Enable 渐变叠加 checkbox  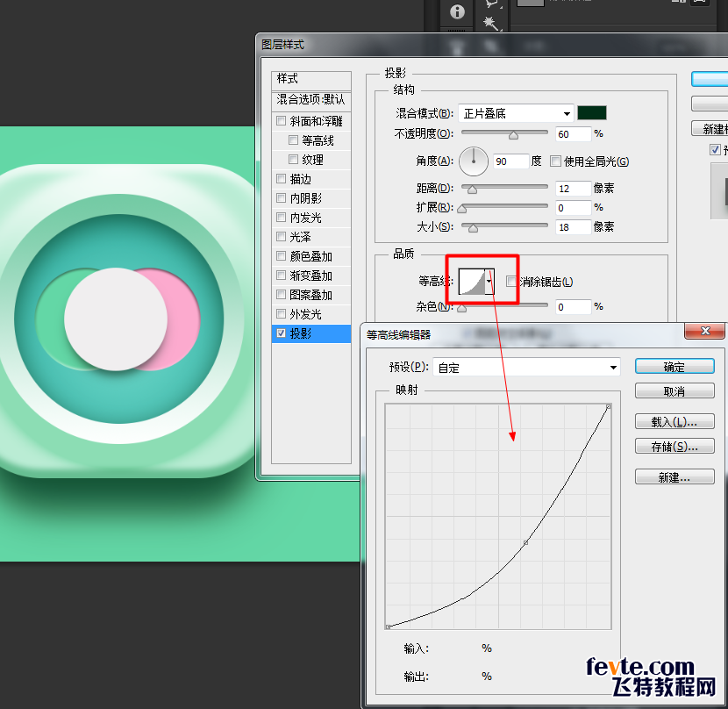pyautogui.click(x=281, y=275)
